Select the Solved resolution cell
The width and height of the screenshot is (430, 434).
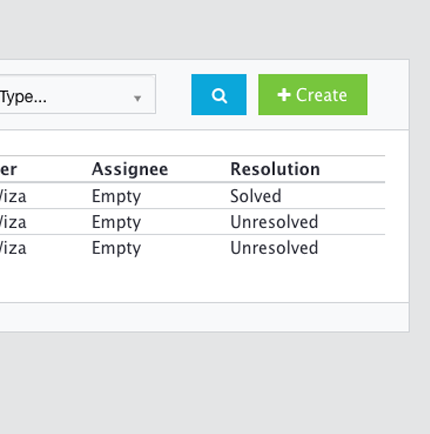point(256,196)
